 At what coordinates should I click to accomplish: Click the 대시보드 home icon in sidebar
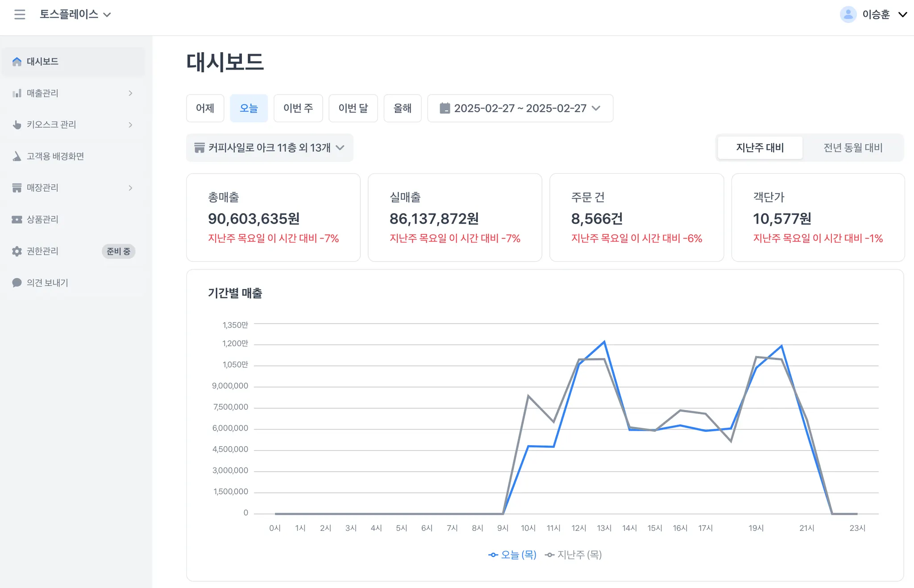[17, 62]
